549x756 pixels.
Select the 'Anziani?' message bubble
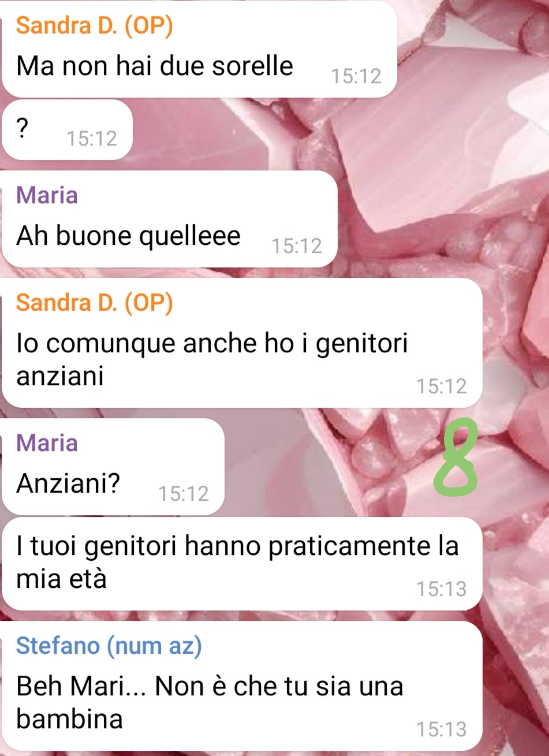click(113, 467)
